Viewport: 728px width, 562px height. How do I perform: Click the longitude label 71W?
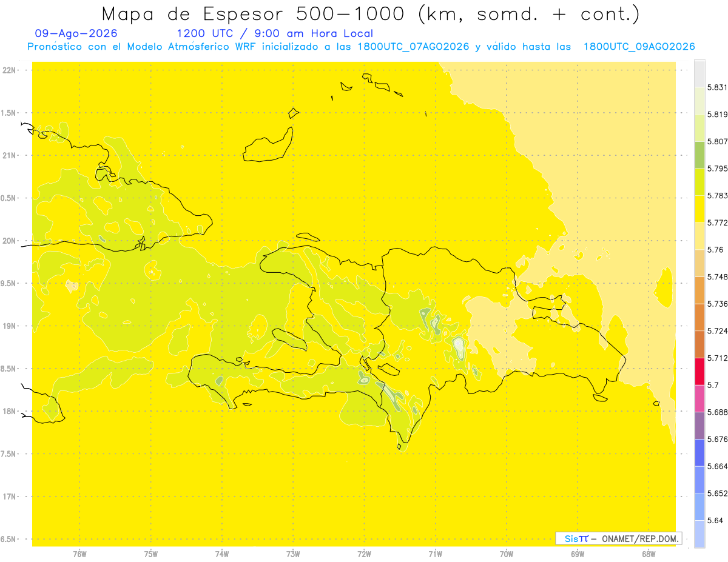tap(435, 554)
